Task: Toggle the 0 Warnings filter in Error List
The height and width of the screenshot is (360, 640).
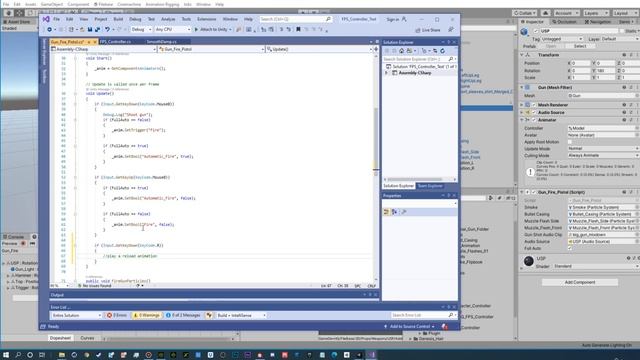Action: [147, 316]
